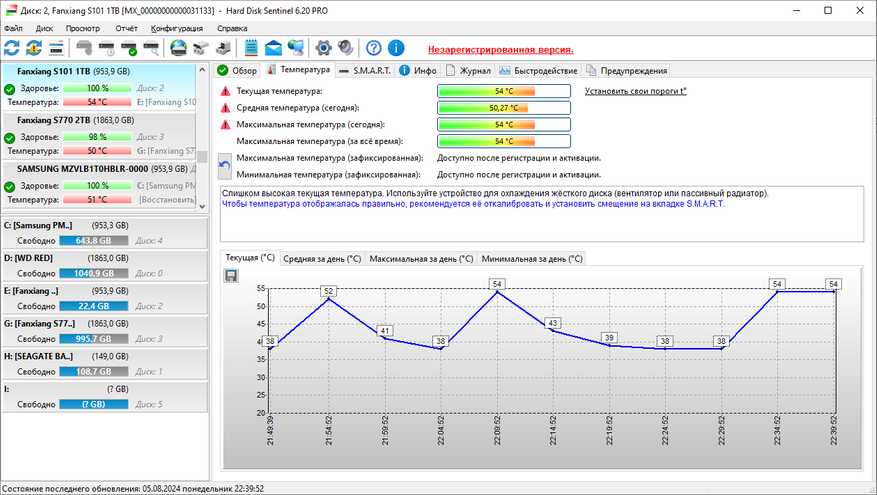Click the refresh with warning sign icon
The image size is (877, 495).
pos(34,48)
